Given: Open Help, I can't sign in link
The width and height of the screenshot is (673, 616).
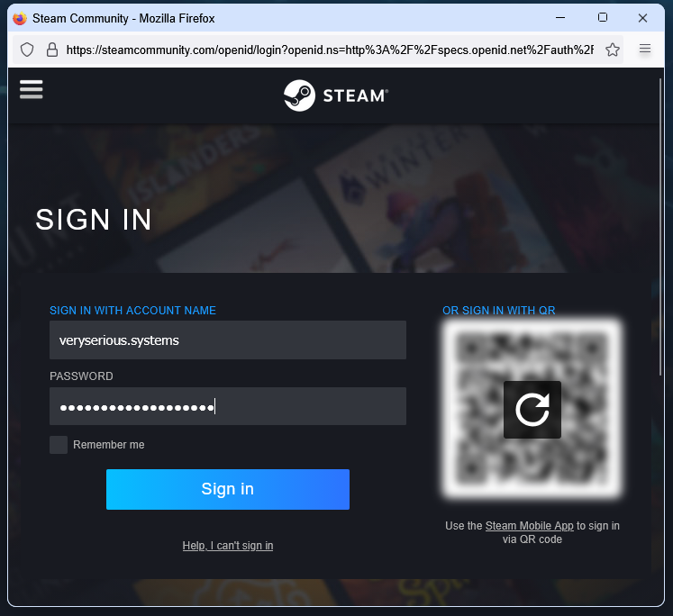Looking at the screenshot, I should tap(228, 546).
